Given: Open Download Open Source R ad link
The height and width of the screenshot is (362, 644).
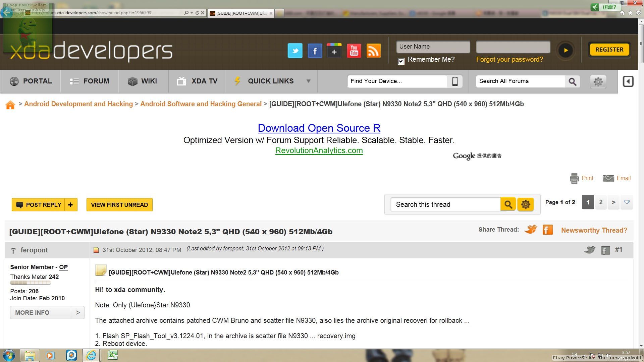Looking at the screenshot, I should click(x=319, y=128).
